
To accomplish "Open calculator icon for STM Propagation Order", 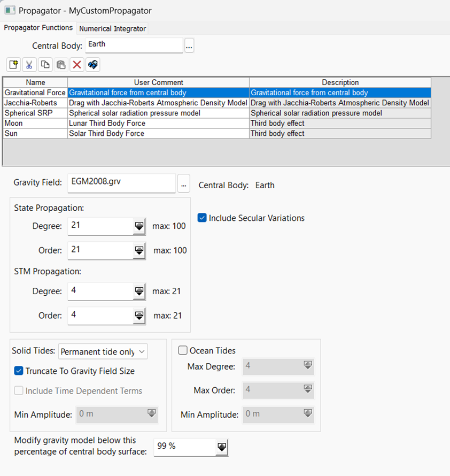I will coord(139,316).
